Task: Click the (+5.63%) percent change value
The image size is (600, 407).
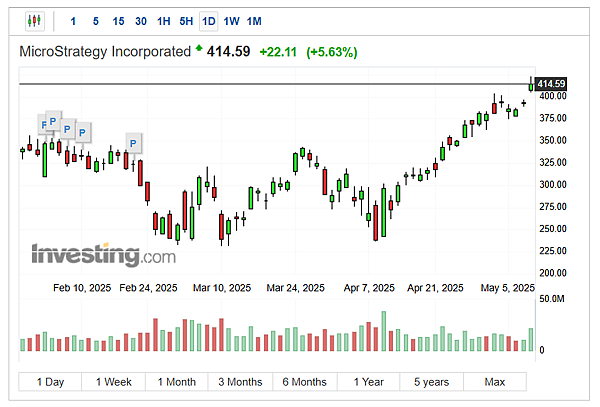Action: point(332,52)
